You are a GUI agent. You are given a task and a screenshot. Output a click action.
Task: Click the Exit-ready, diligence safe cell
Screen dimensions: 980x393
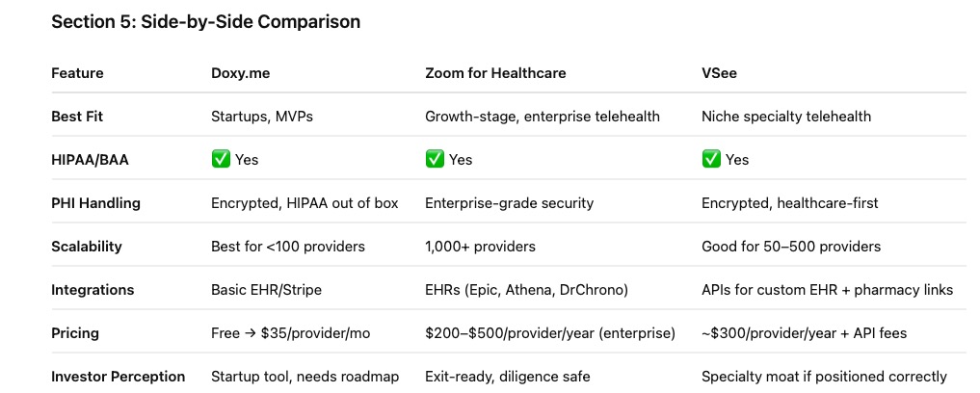point(508,377)
